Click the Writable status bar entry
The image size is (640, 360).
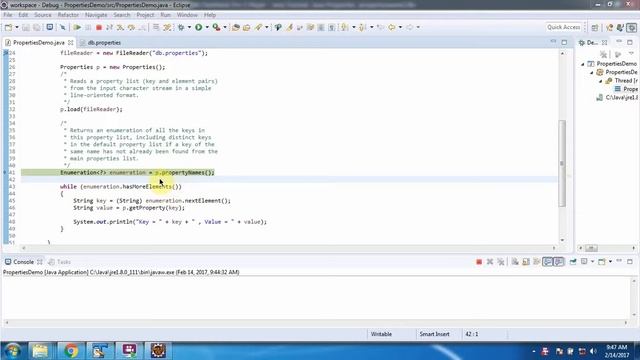pyautogui.click(x=381, y=334)
